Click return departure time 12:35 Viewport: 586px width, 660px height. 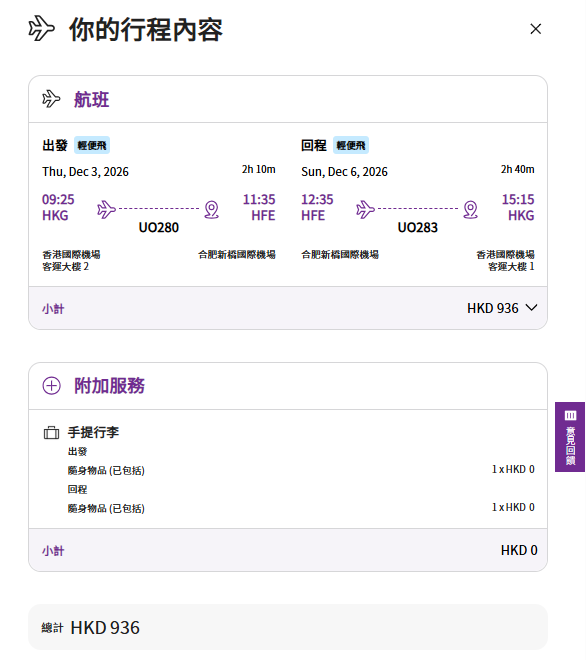(x=317, y=199)
